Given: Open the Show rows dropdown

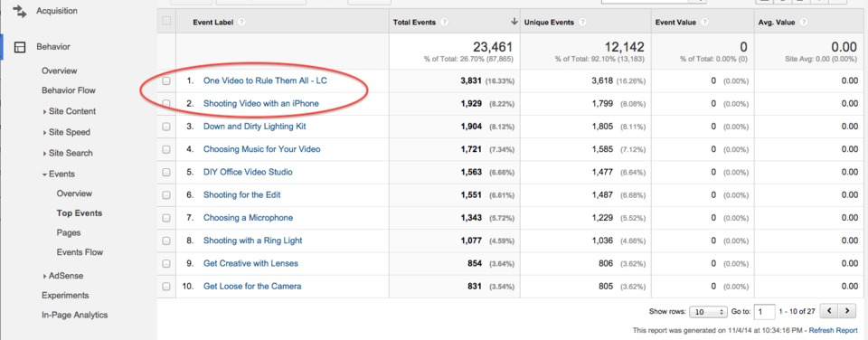Looking at the screenshot, I should pos(708,312).
